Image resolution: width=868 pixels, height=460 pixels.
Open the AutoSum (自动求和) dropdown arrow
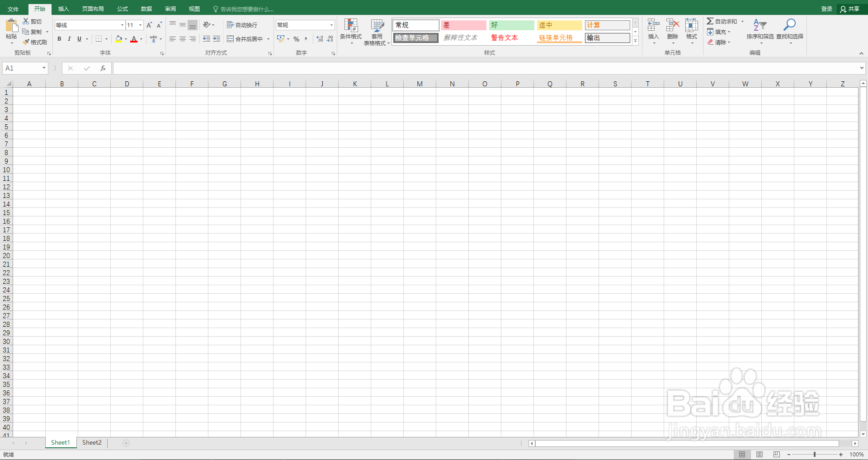[742, 21]
